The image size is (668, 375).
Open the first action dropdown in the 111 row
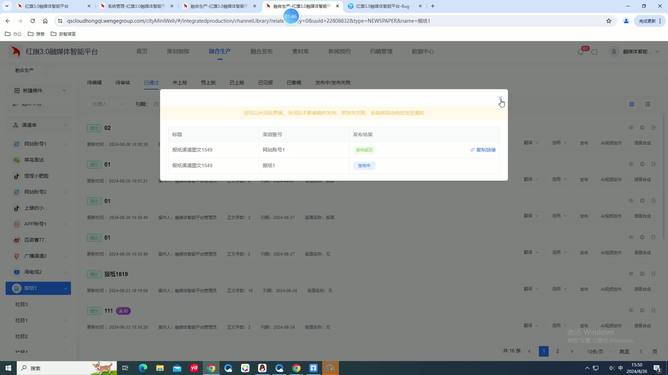click(x=530, y=326)
